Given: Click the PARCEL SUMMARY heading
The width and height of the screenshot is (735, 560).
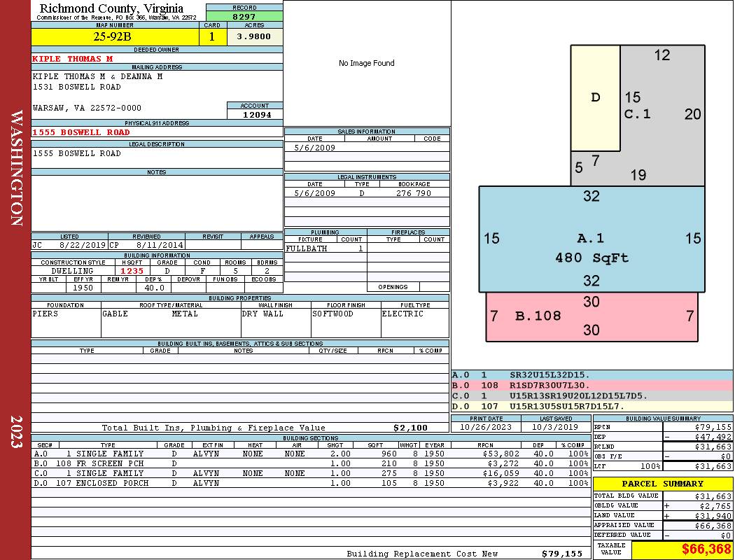Looking at the screenshot, I should pos(662,484).
